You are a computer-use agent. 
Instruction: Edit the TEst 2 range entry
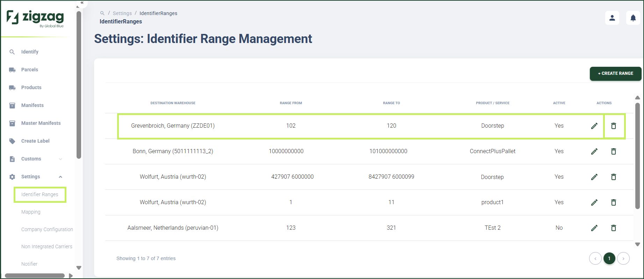pyautogui.click(x=594, y=228)
